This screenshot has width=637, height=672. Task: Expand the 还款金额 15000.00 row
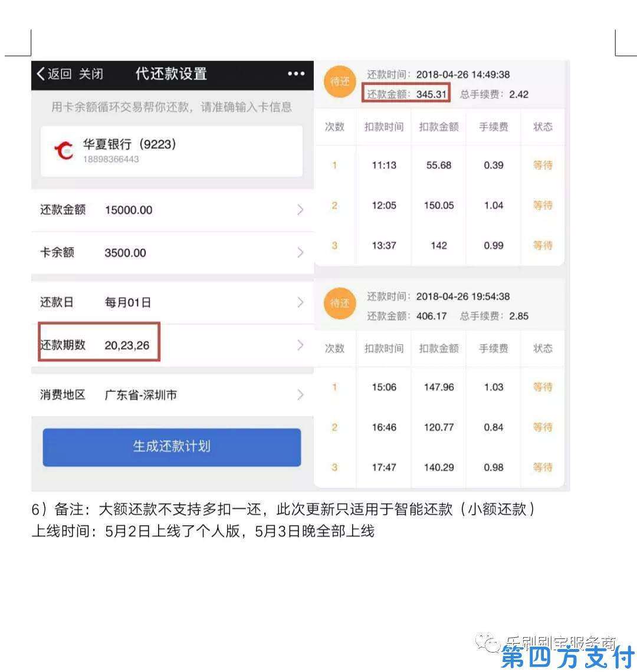(171, 210)
